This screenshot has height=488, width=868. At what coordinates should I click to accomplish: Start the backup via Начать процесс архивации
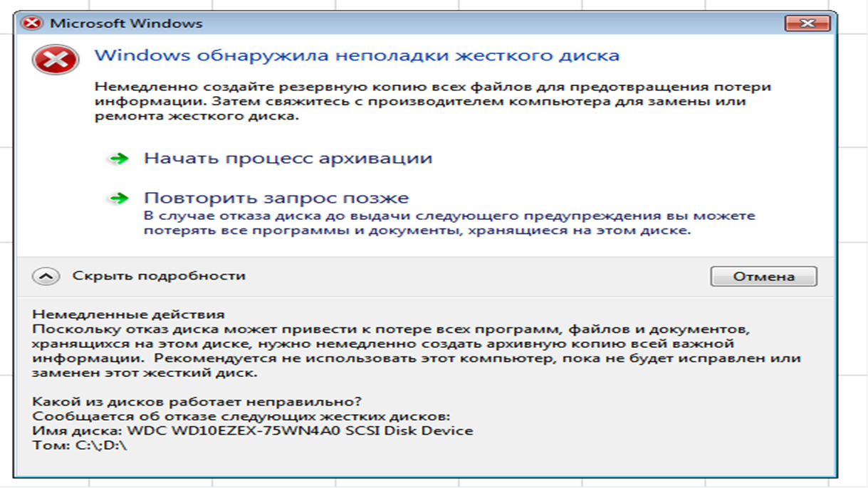[x=288, y=158]
